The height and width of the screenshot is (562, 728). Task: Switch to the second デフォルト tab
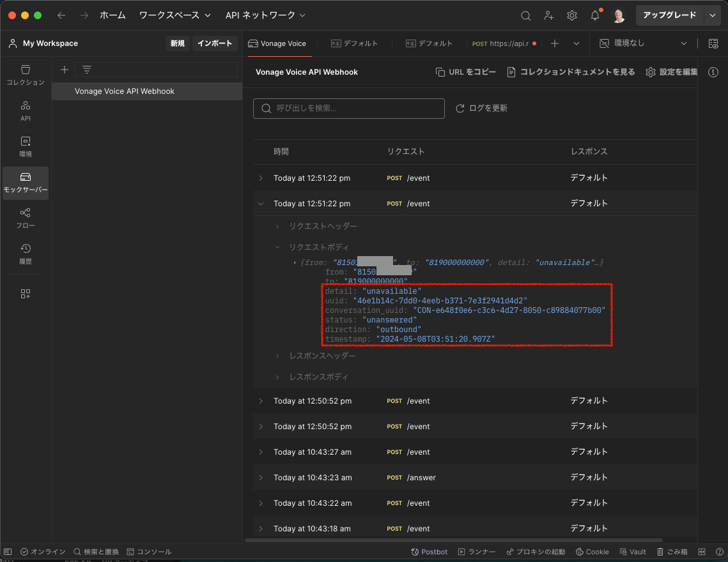click(429, 43)
